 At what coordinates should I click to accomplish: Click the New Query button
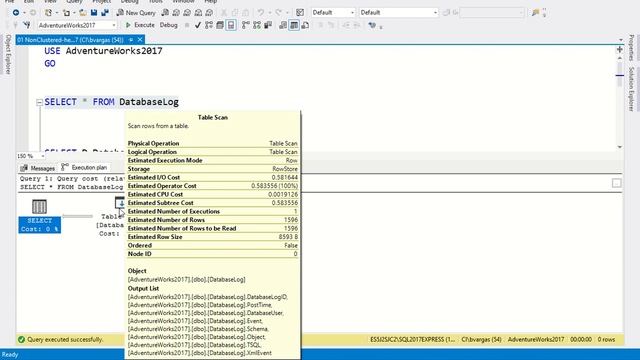click(136, 13)
